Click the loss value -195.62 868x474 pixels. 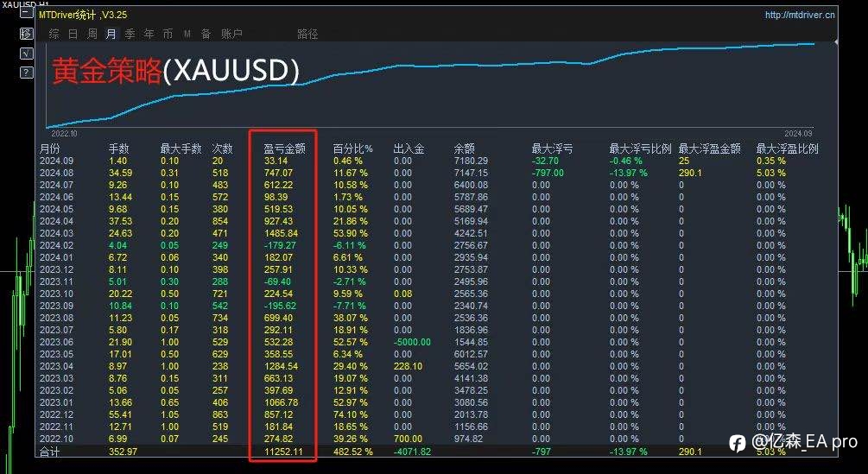(280, 306)
